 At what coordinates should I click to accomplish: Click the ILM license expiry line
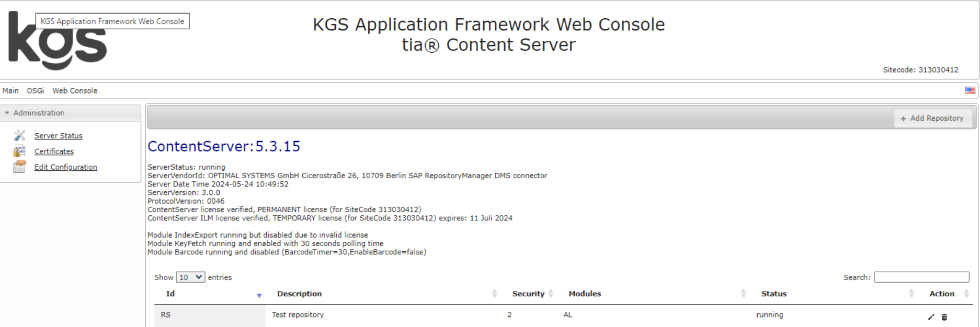(x=329, y=218)
